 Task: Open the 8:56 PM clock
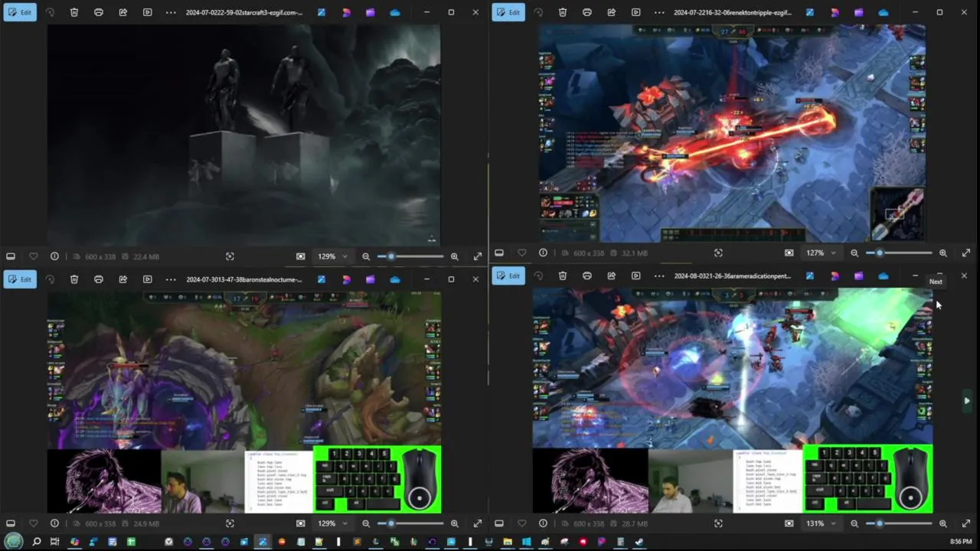point(961,542)
